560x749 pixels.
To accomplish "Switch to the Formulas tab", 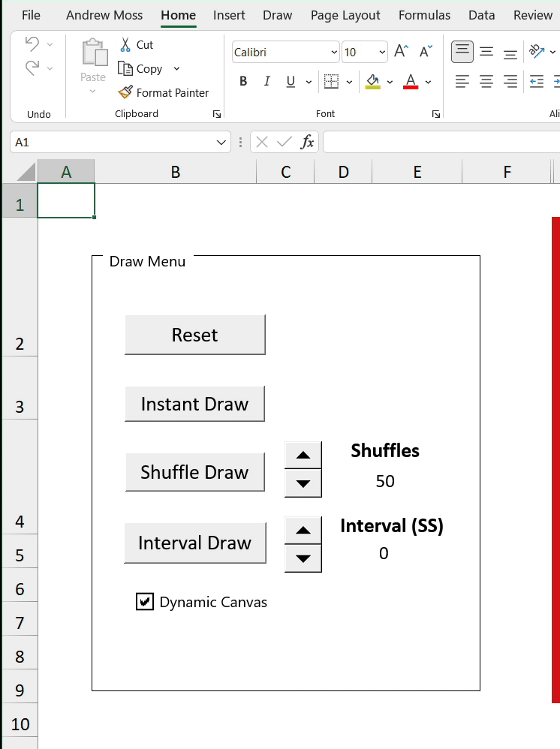I will 424,15.
